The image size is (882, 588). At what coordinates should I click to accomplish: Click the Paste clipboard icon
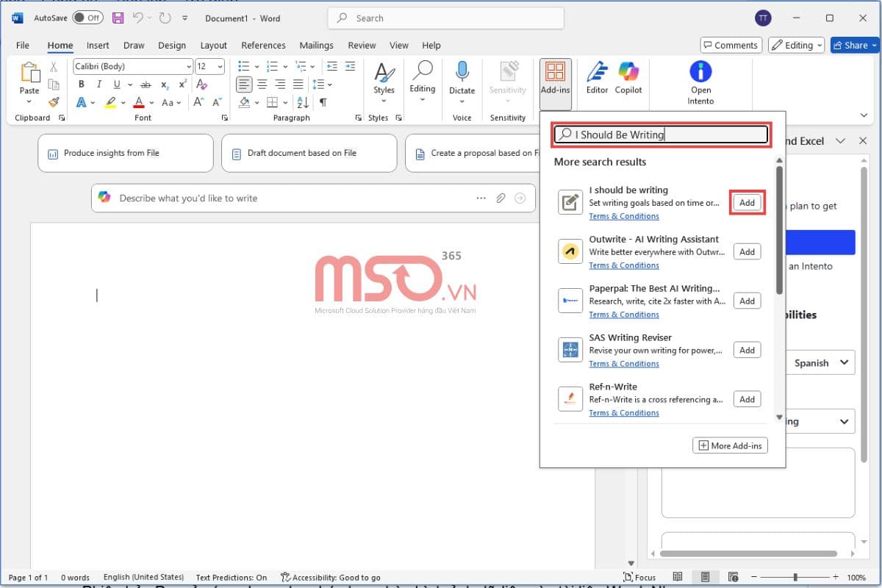(x=29, y=73)
